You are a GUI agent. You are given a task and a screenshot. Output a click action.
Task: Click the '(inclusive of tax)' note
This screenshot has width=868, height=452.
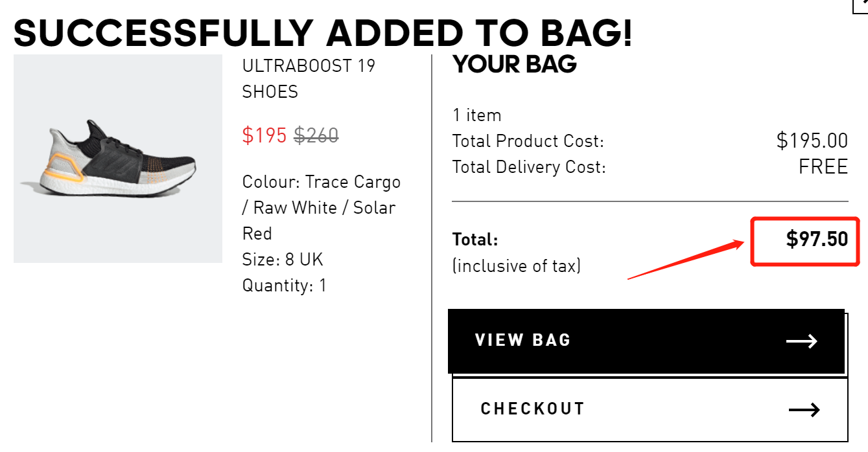517,266
